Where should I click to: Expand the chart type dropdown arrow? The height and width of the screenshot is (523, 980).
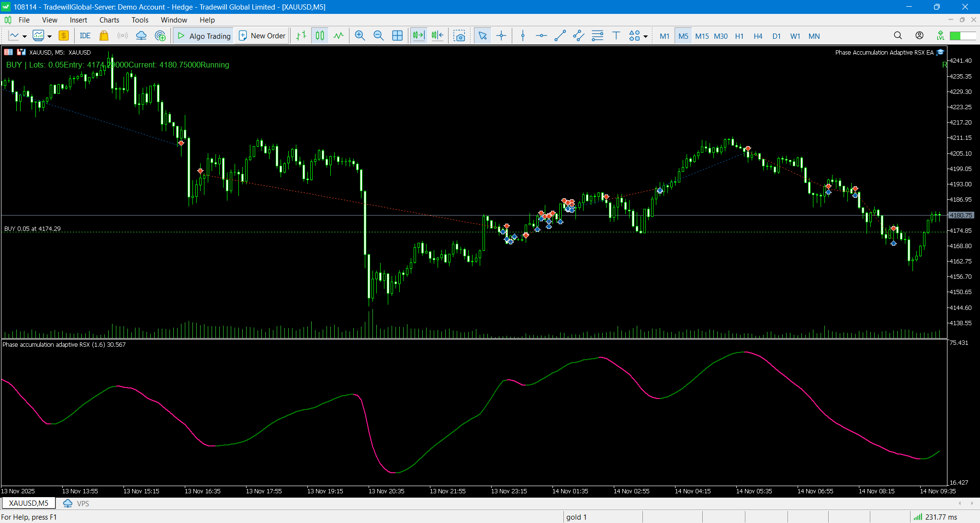(x=24, y=36)
